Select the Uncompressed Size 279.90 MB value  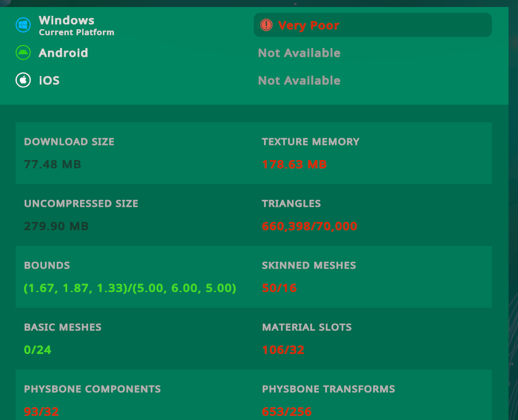(x=56, y=227)
